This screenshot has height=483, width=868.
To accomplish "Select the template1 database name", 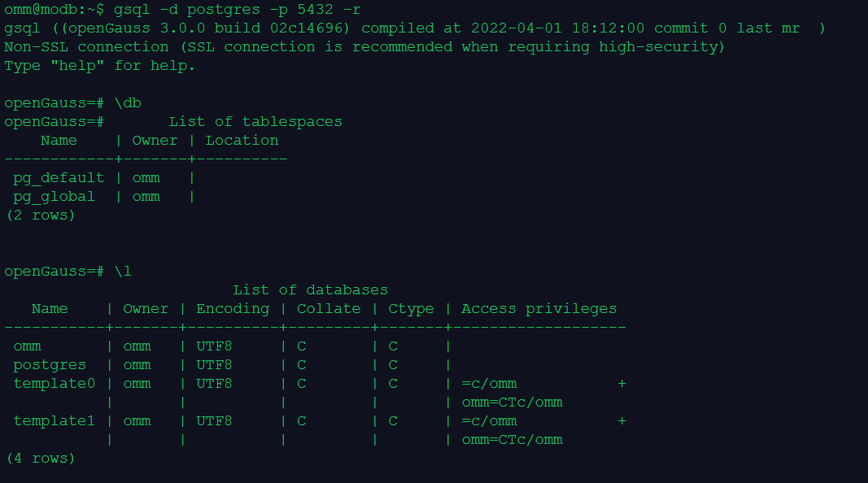I will tap(54, 420).
